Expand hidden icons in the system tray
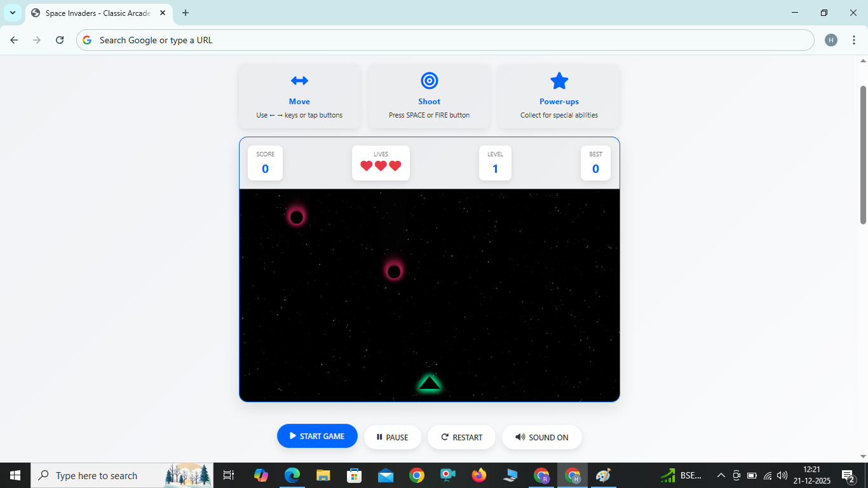This screenshot has width=868, height=488. pos(721,475)
